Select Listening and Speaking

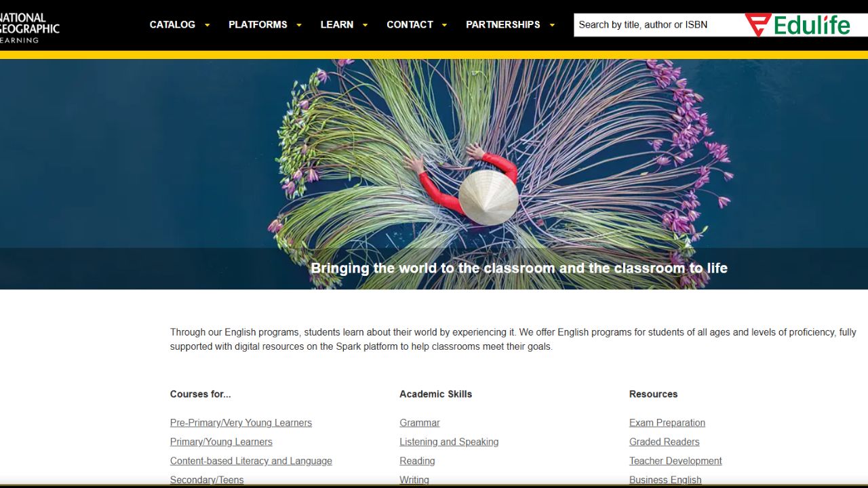tap(449, 441)
